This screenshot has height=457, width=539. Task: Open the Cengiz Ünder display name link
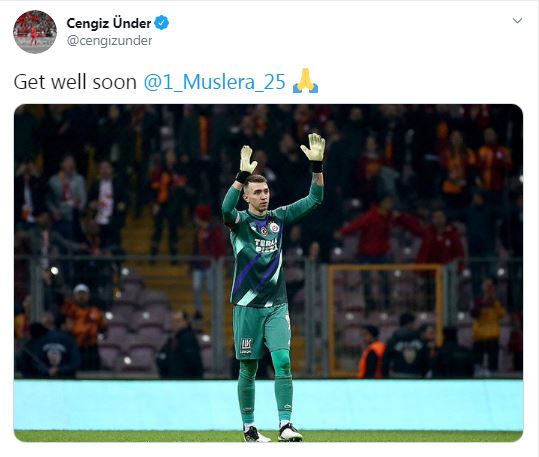tap(109, 23)
